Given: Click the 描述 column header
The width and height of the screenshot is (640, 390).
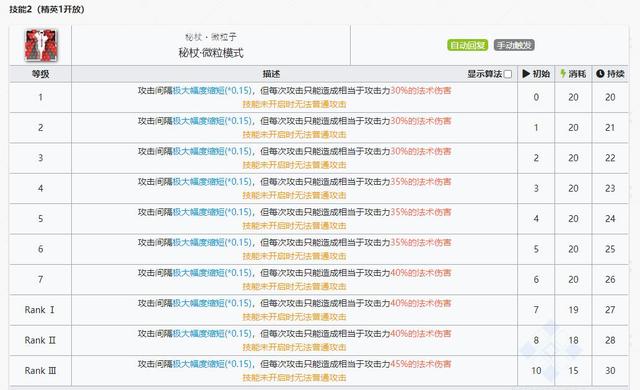Looking at the screenshot, I should (x=271, y=74).
